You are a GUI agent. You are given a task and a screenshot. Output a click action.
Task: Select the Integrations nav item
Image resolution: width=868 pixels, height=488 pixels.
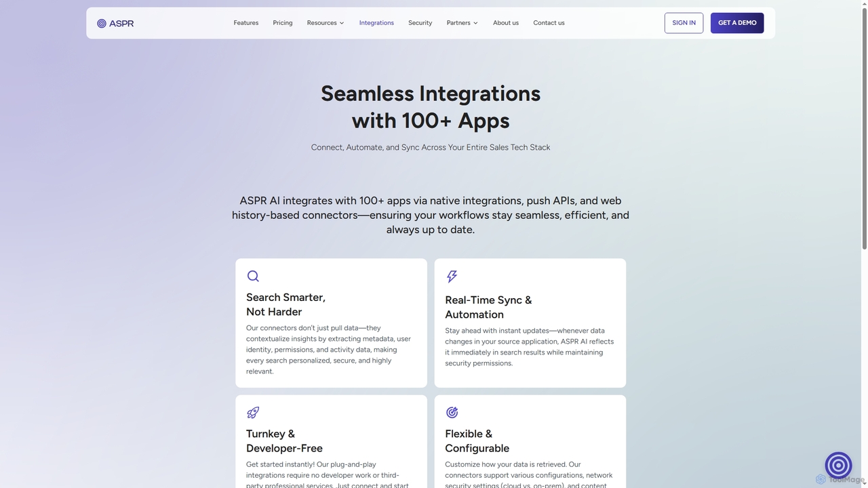376,23
